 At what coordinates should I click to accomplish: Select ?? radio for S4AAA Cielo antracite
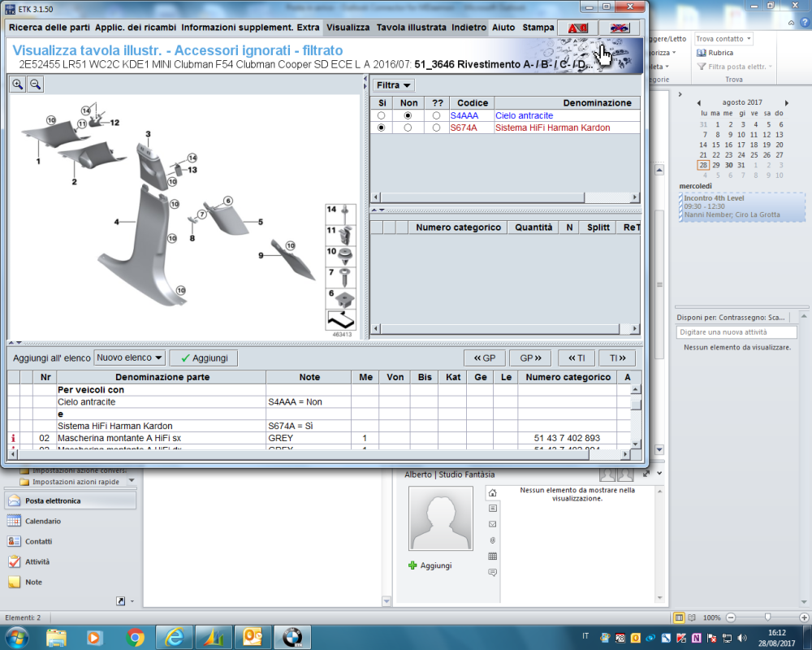437,115
